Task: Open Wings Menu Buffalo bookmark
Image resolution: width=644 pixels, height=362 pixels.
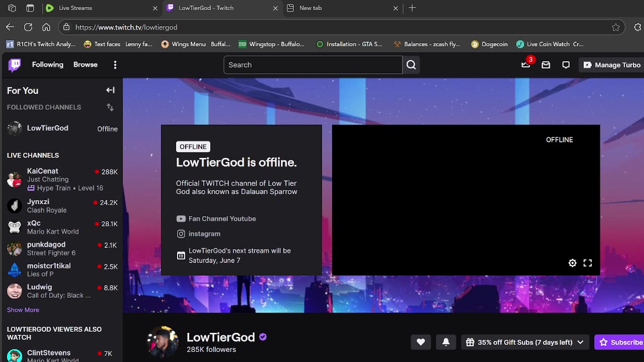Action: 196,44
